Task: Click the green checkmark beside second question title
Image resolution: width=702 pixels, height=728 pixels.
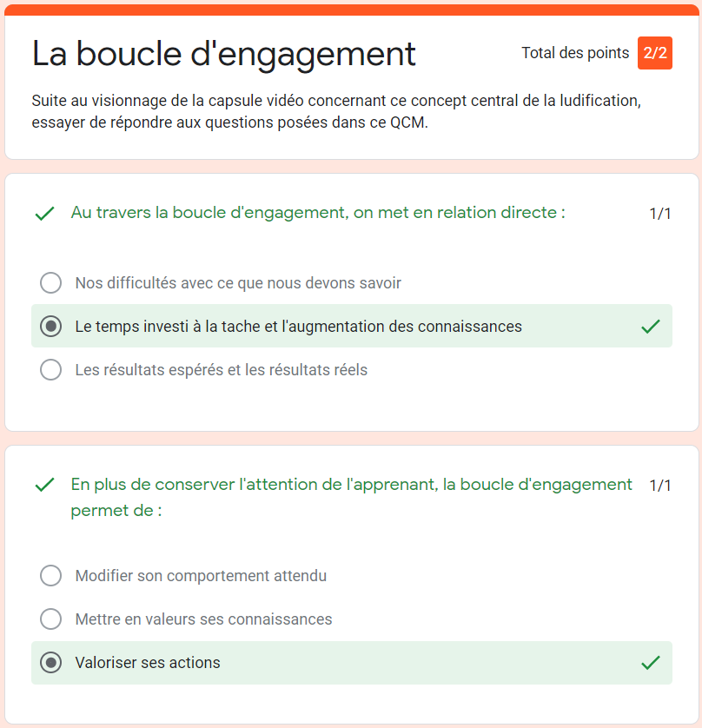Action: (45, 485)
